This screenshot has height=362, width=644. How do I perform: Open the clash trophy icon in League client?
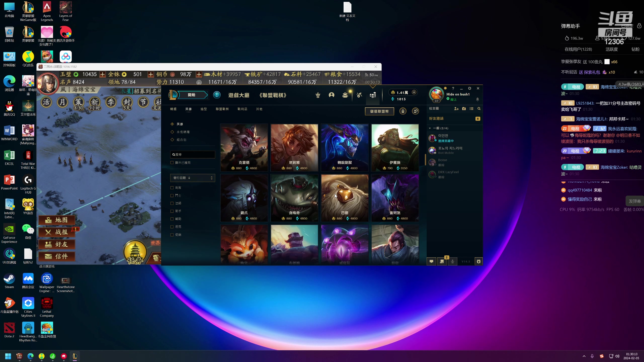(318, 95)
